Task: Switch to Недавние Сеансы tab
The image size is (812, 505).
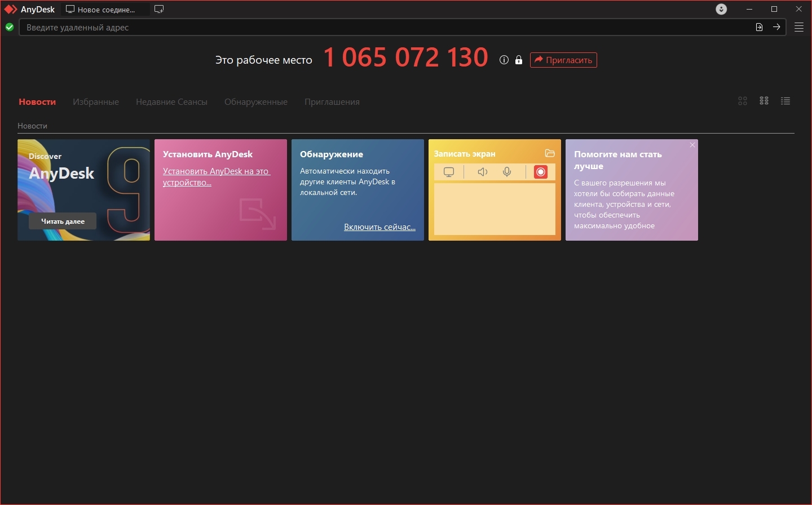Action: 171,102
